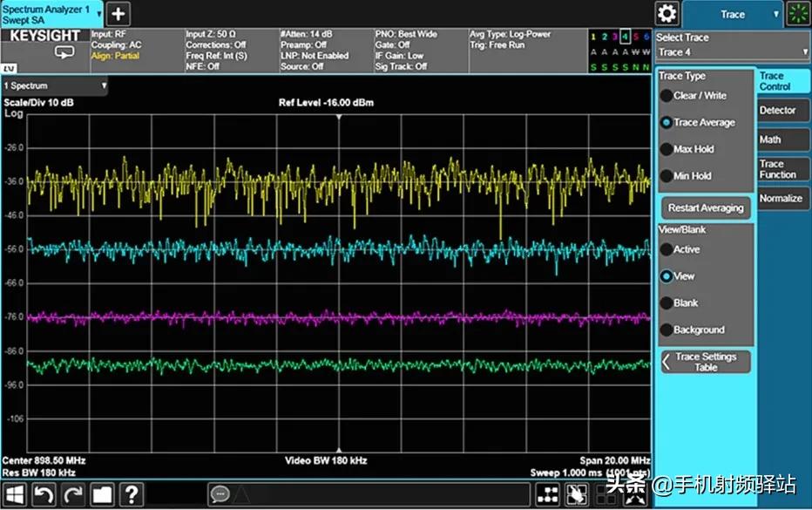Open the file folder icon

click(102, 494)
